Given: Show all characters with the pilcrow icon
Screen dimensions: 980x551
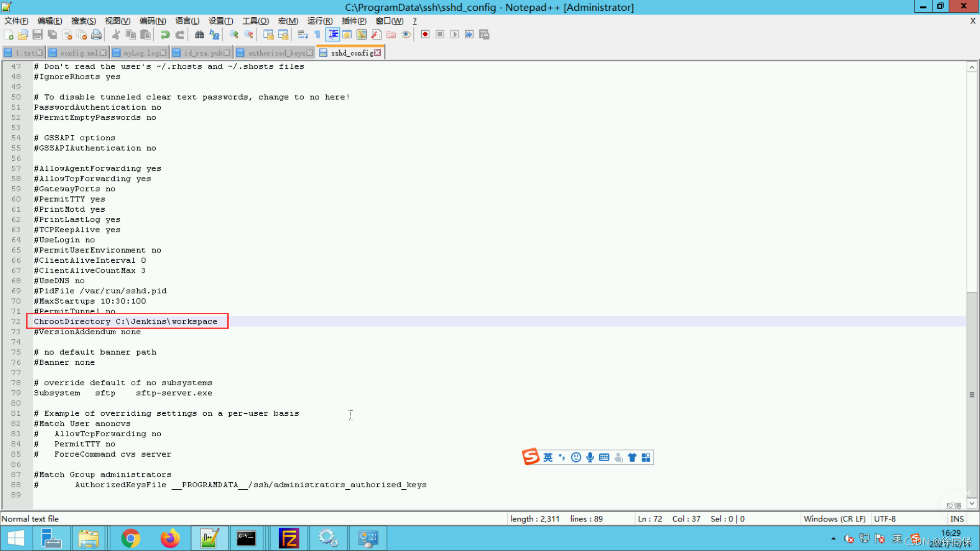Looking at the screenshot, I should (317, 34).
